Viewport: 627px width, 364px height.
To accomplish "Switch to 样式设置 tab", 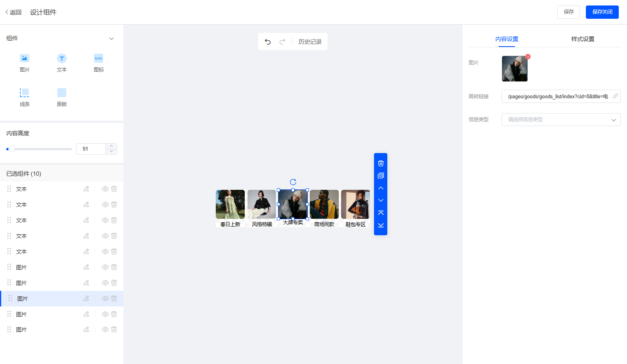I will [x=583, y=39].
